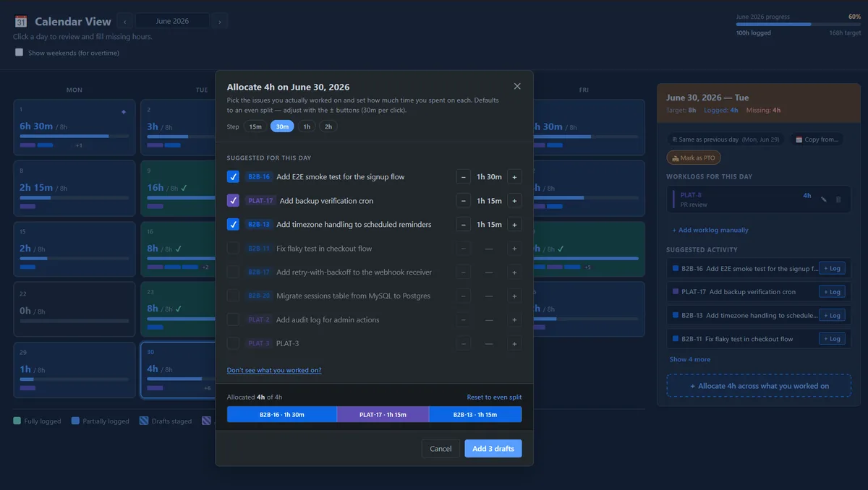Open June 15 day cell with 2h
The width and height of the screenshot is (868, 490).
point(75,249)
